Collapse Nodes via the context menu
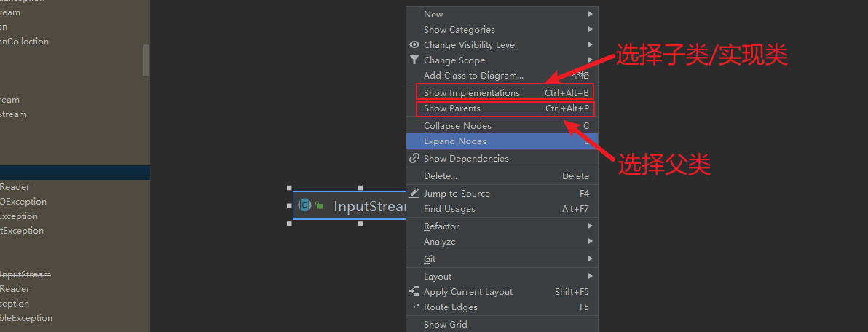This screenshot has height=332, width=868. tap(458, 126)
